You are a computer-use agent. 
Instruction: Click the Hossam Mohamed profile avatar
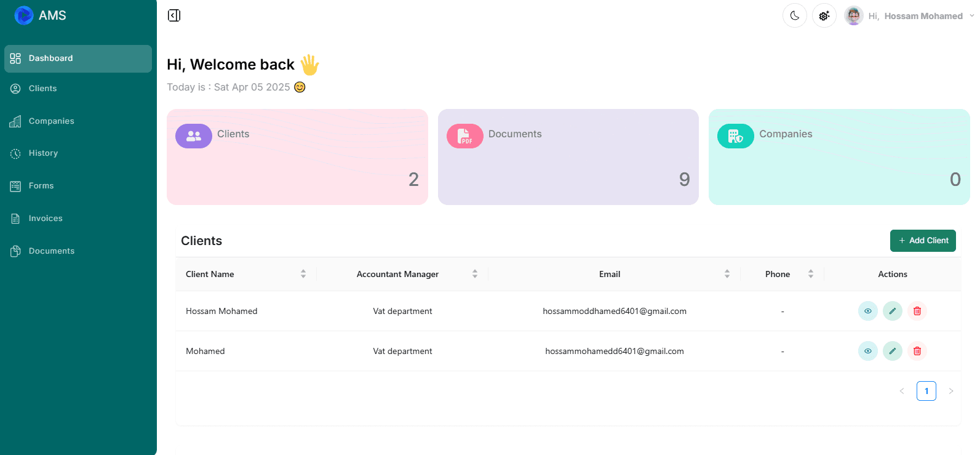point(854,15)
